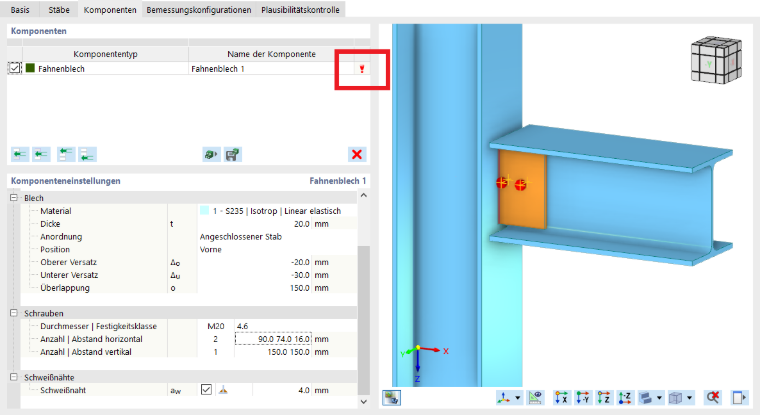Set view in -Y direction
Image resolution: width=760 pixels, height=415 pixels.
click(583, 398)
